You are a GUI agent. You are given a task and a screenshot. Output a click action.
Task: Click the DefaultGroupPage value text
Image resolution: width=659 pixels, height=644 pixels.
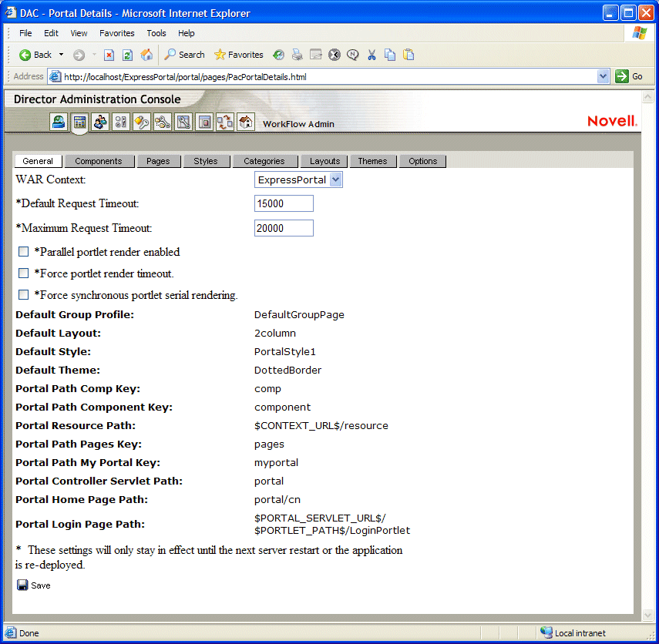[299, 314]
